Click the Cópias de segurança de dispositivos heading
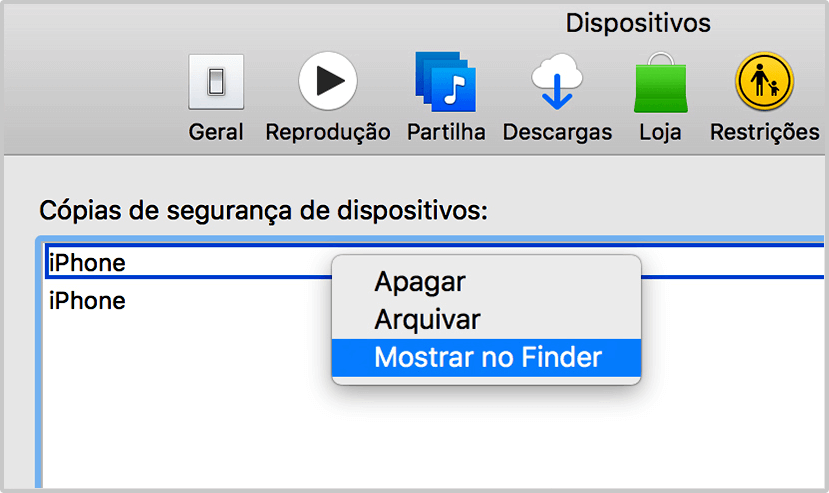 [x=263, y=211]
